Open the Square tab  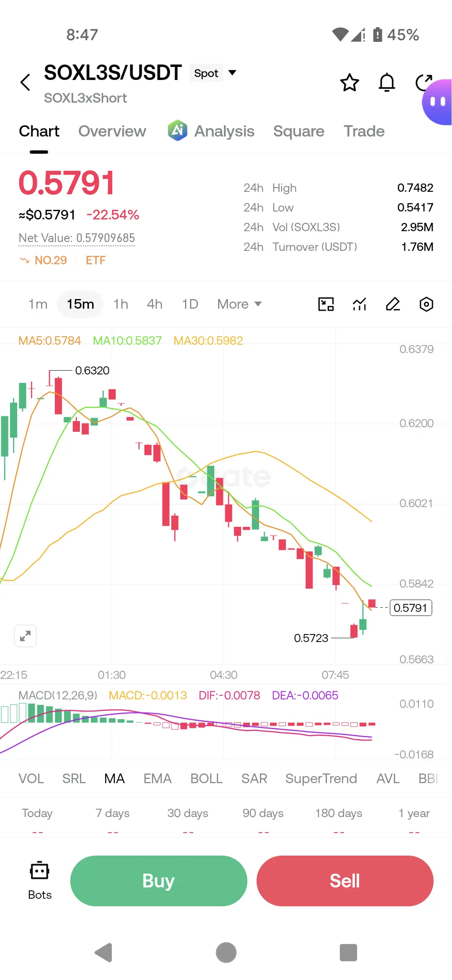point(299,132)
